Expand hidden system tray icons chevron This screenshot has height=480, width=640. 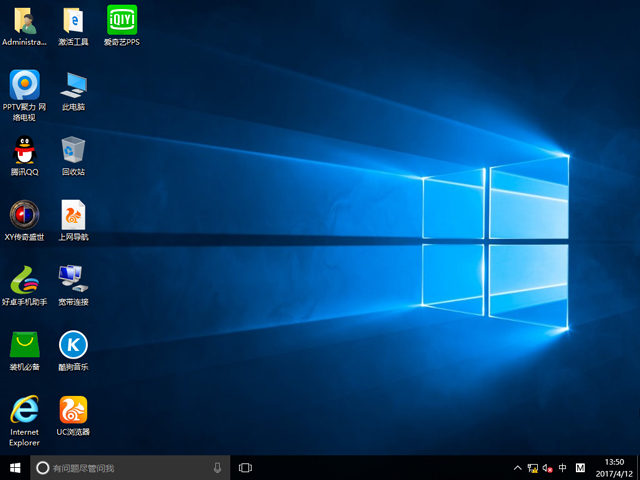pyautogui.click(x=517, y=468)
